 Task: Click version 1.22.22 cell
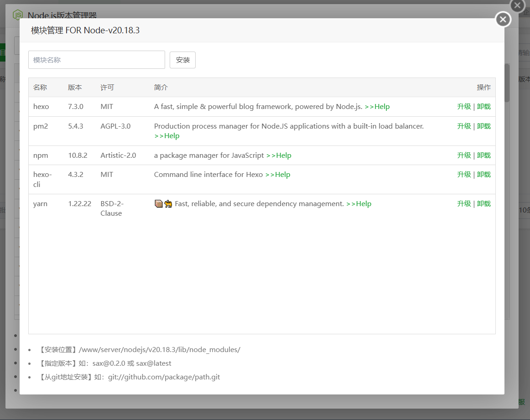(79, 204)
